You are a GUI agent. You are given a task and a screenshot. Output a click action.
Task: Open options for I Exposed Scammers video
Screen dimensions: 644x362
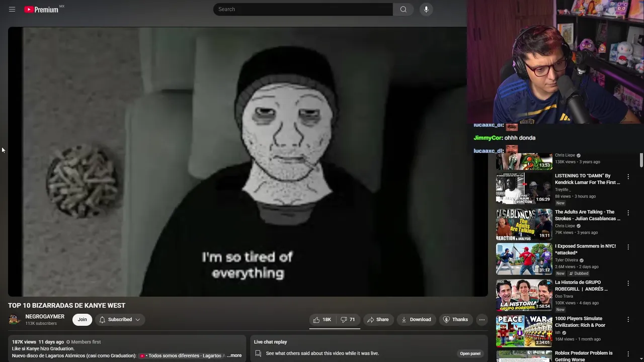pos(628,247)
